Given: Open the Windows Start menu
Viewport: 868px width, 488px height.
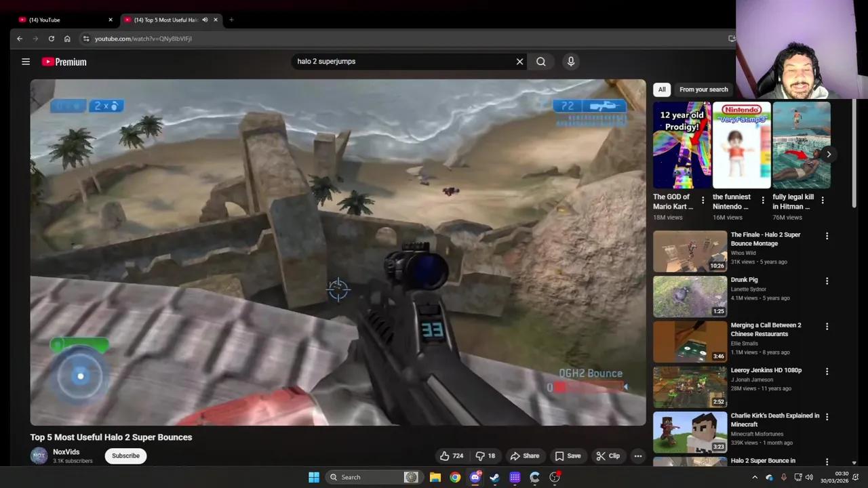Looking at the screenshot, I should (x=314, y=477).
